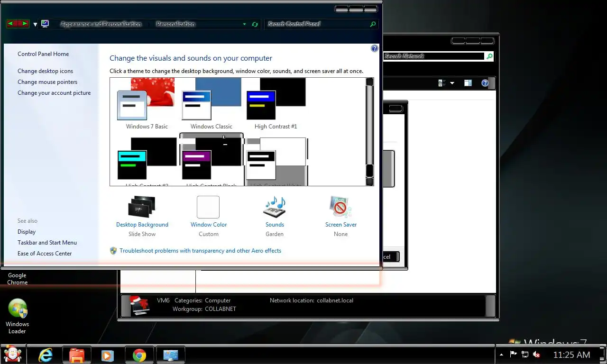Viewport: 607px width, 364px height.
Task: Click the Control Panel search magnifier icon
Action: 373,24
